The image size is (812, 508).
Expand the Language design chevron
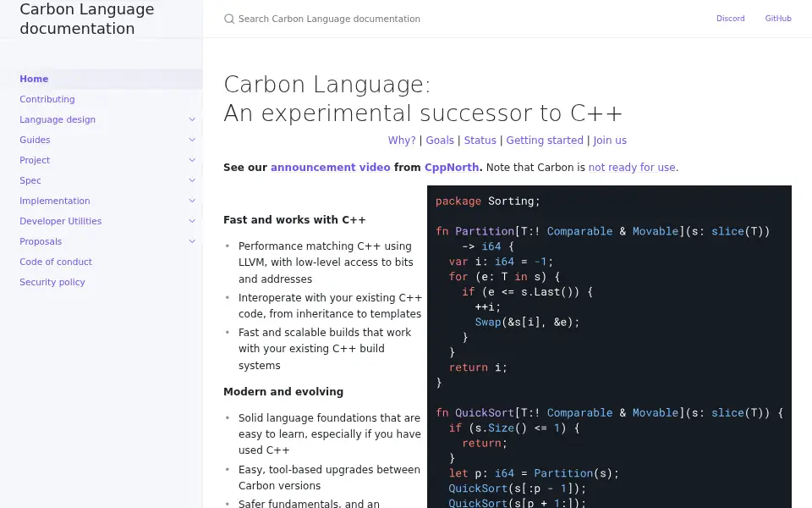[192, 119]
